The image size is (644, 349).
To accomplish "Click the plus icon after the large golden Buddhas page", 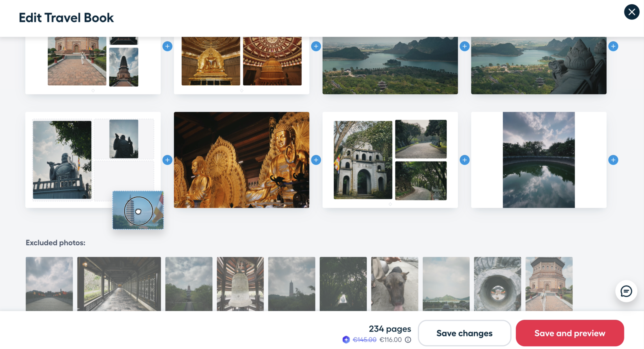I will [x=316, y=160].
